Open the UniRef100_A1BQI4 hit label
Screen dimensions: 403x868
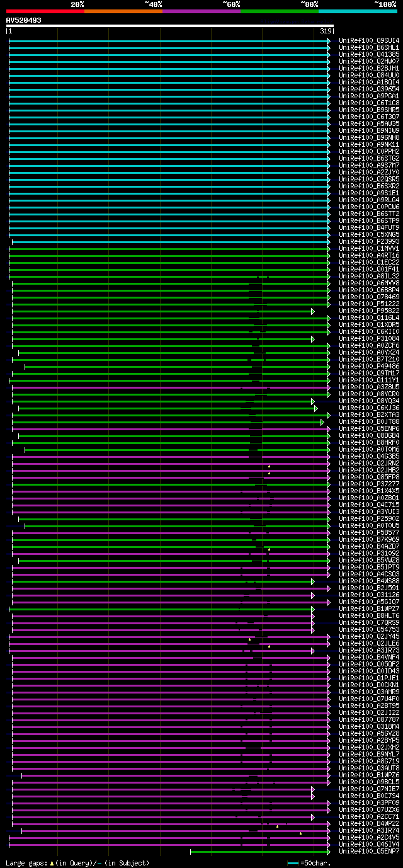(x=369, y=83)
